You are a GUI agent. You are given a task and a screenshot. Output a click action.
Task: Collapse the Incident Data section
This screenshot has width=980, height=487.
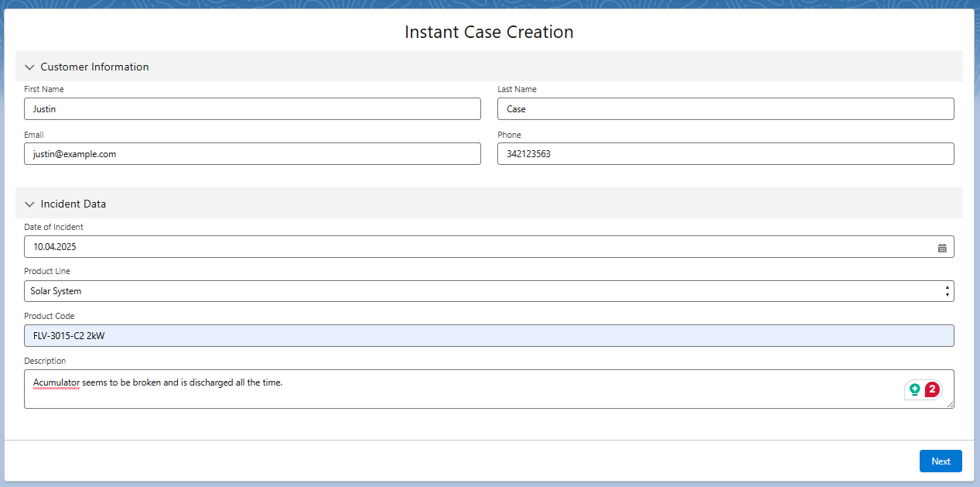pyautogui.click(x=29, y=204)
